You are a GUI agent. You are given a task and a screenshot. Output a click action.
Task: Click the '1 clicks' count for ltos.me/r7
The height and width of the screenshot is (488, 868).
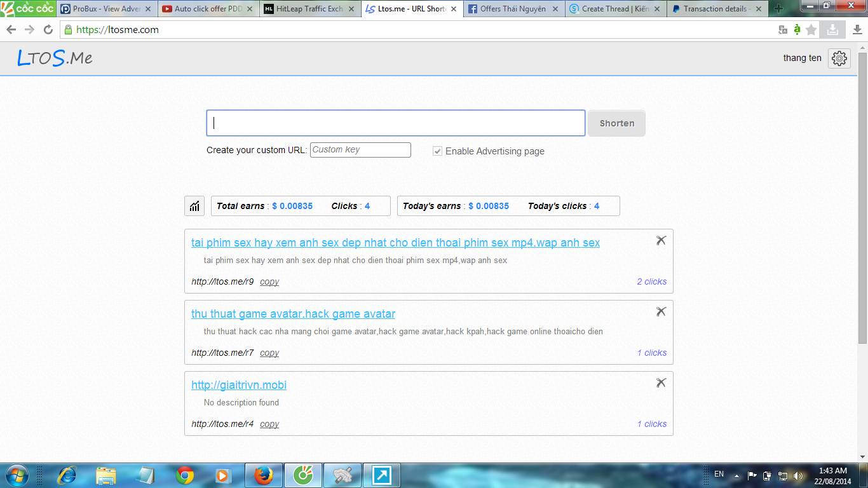coord(652,353)
